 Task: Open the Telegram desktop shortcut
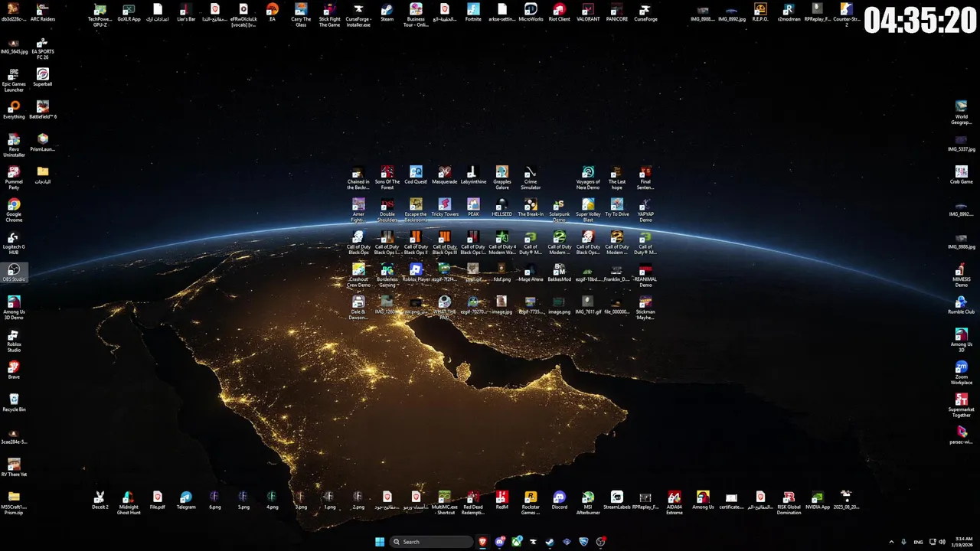(x=186, y=500)
